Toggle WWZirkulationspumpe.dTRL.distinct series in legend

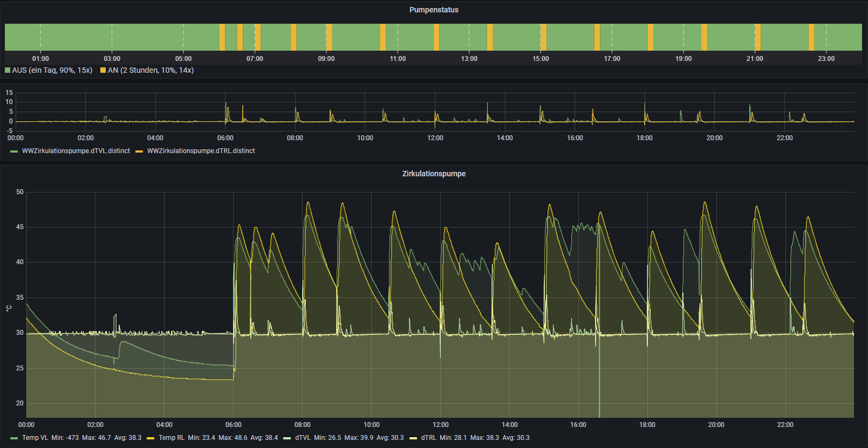click(x=201, y=151)
